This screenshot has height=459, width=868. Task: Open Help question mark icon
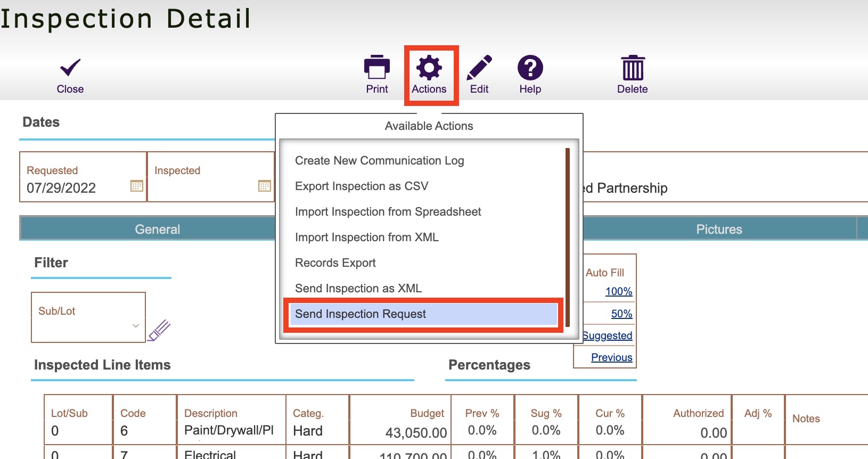(530, 68)
